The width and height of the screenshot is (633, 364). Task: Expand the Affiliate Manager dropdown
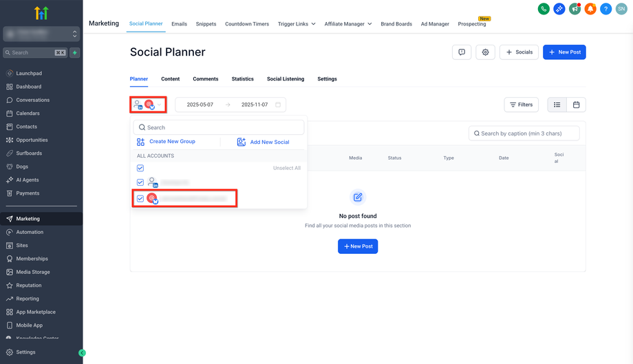347,24
